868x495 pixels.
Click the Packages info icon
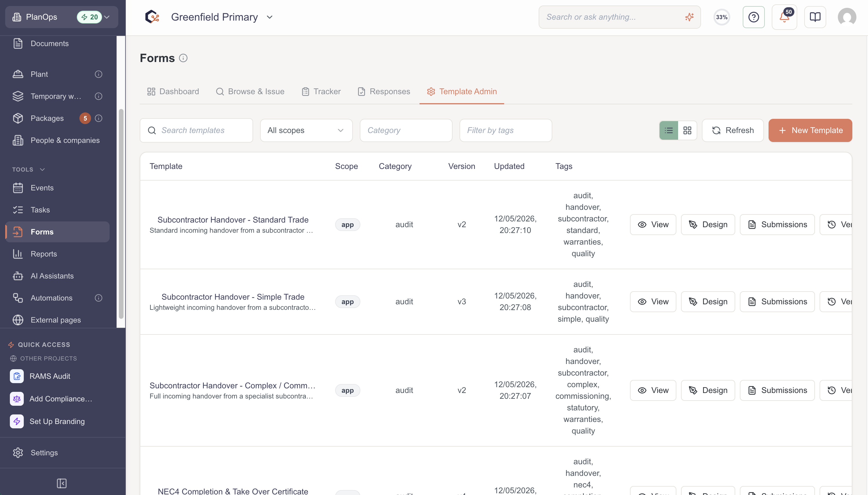point(98,118)
